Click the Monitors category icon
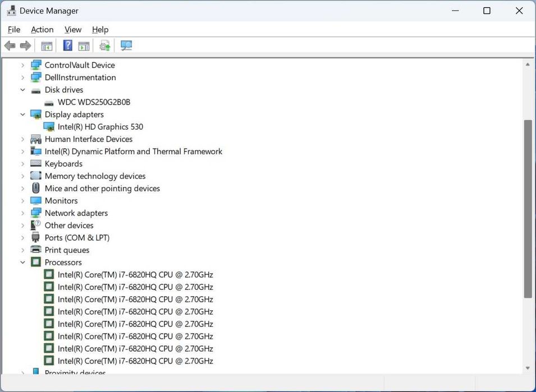 click(36, 200)
